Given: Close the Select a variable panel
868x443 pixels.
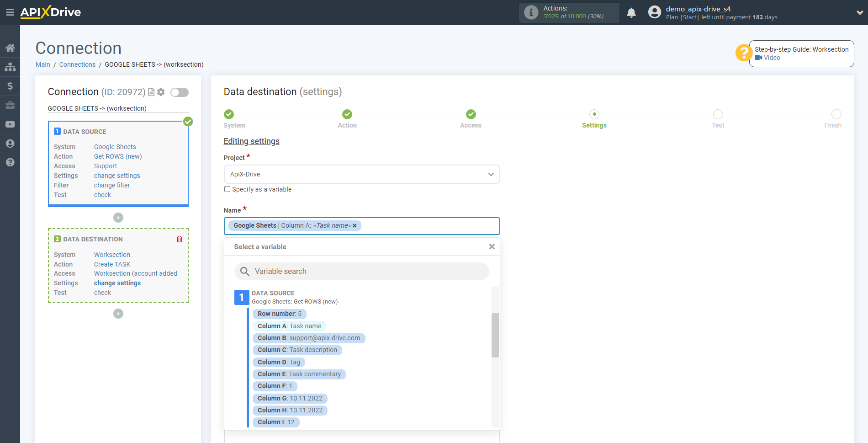Looking at the screenshot, I should tap(492, 247).
